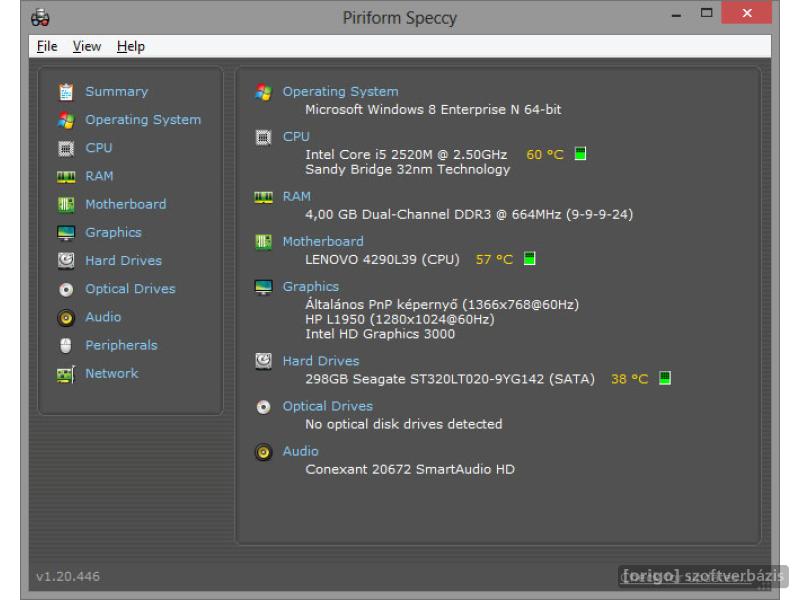Select Operating System in the sidebar

[143, 119]
